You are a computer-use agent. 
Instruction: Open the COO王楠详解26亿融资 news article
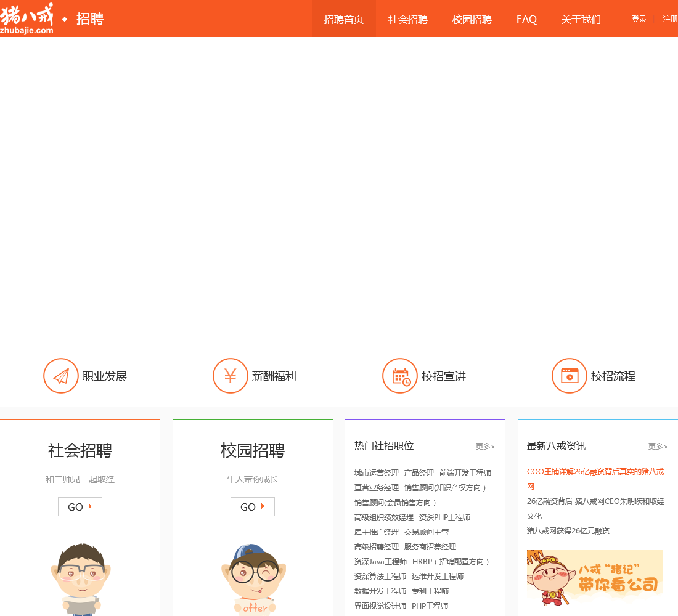point(595,479)
